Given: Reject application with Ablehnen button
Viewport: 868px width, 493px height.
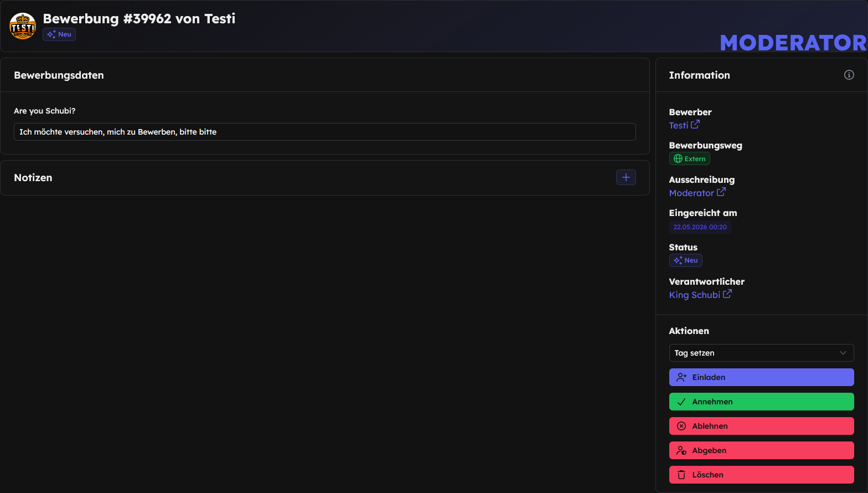Looking at the screenshot, I should 761,426.
